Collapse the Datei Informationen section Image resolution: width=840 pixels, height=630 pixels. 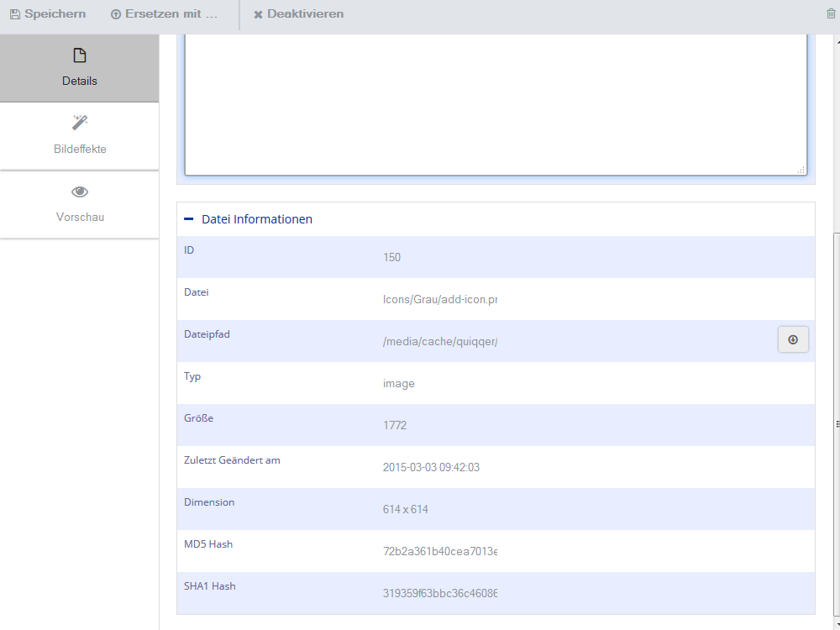(x=188, y=219)
